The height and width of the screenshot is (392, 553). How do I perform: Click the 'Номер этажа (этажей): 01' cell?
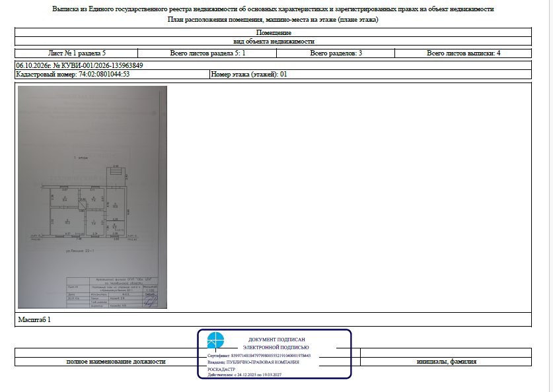pyautogui.click(x=371, y=75)
